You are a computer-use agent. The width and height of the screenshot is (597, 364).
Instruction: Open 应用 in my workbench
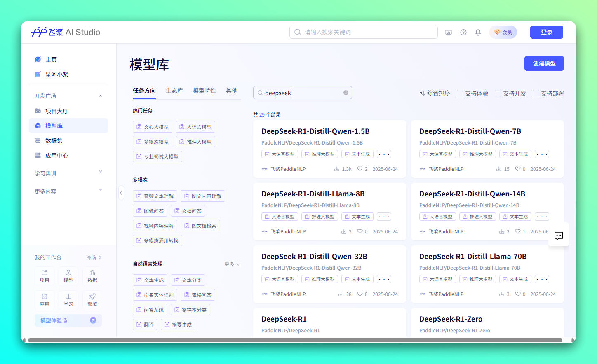45,300
